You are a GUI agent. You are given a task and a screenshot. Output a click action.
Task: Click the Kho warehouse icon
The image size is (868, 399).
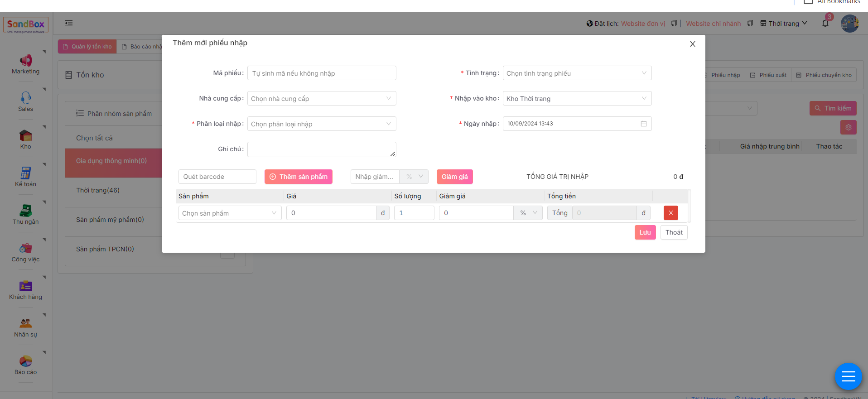coord(25,135)
